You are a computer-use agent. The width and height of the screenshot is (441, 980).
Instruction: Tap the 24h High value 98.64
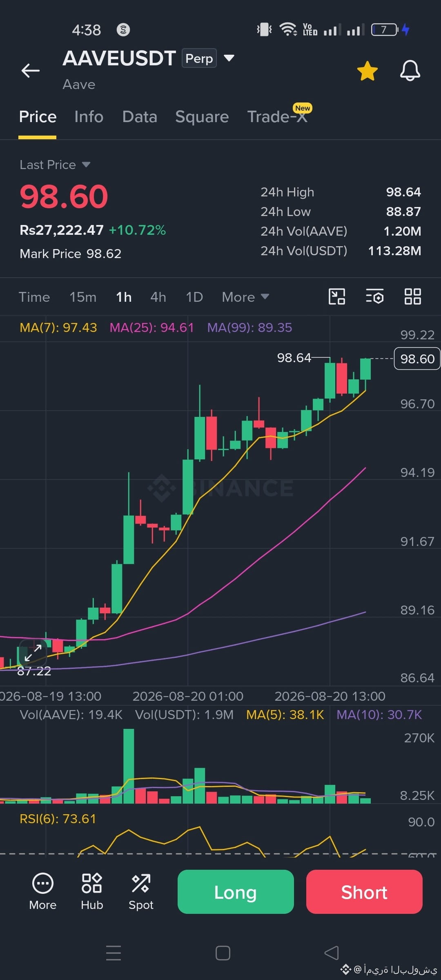403,192
